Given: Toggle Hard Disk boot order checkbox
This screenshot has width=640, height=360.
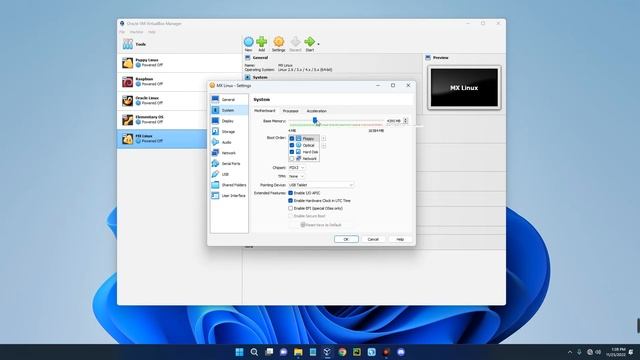Looking at the screenshot, I should [x=291, y=152].
